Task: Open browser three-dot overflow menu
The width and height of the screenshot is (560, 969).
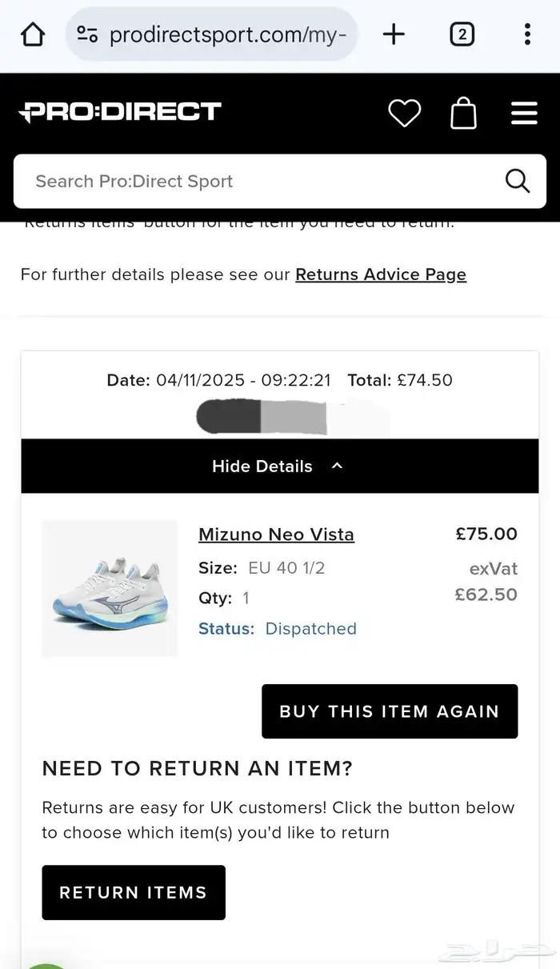Action: point(526,34)
